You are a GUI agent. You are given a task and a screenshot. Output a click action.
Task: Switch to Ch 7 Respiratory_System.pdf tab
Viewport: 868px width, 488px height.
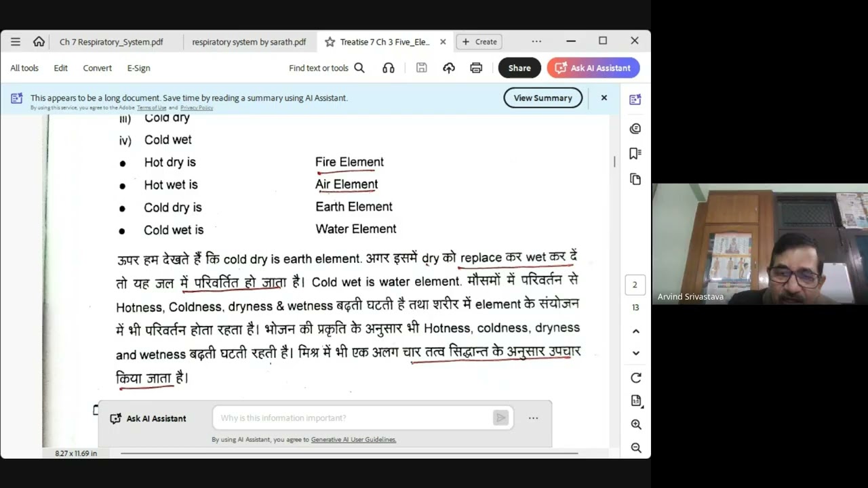coord(111,42)
